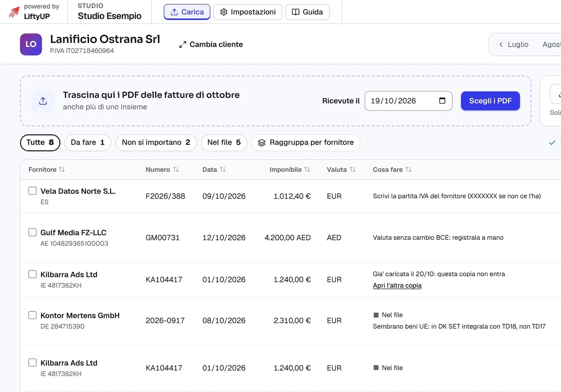The image size is (561, 392).
Task: Click the amount 2.310,00 €
Action: (292, 321)
